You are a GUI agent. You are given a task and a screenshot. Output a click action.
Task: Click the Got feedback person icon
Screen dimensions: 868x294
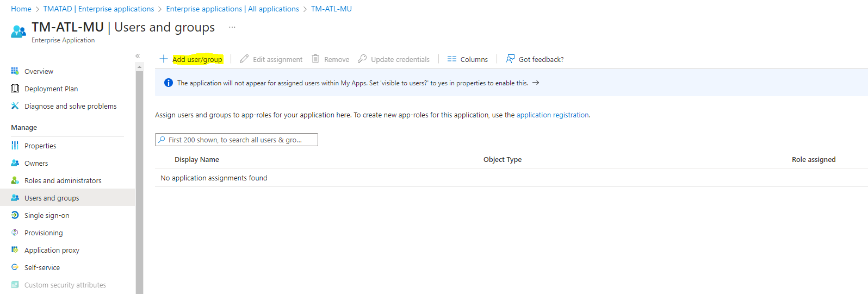510,59
